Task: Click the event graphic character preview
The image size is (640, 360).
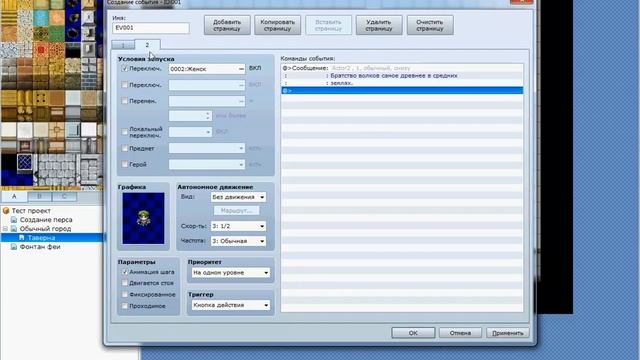Action: coord(143,218)
